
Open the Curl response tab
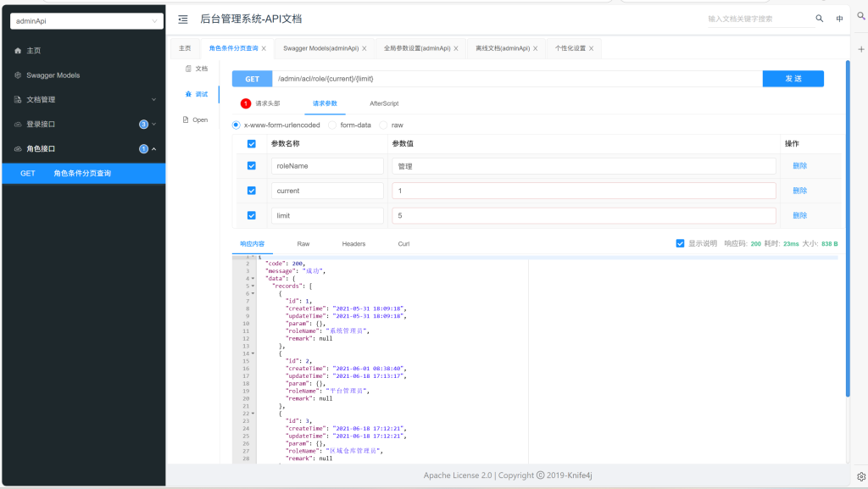point(403,244)
